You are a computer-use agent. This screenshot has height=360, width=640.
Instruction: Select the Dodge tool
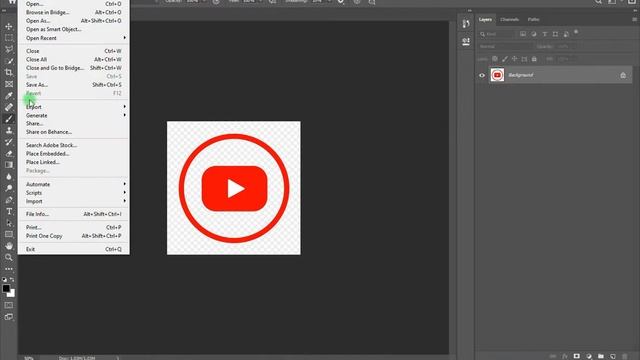point(9,188)
